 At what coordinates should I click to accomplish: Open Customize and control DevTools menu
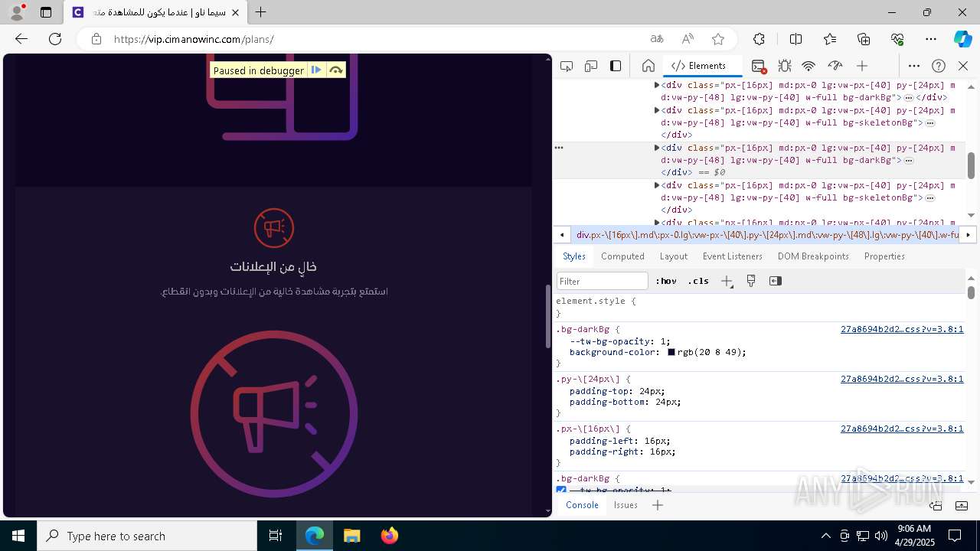[x=914, y=66]
